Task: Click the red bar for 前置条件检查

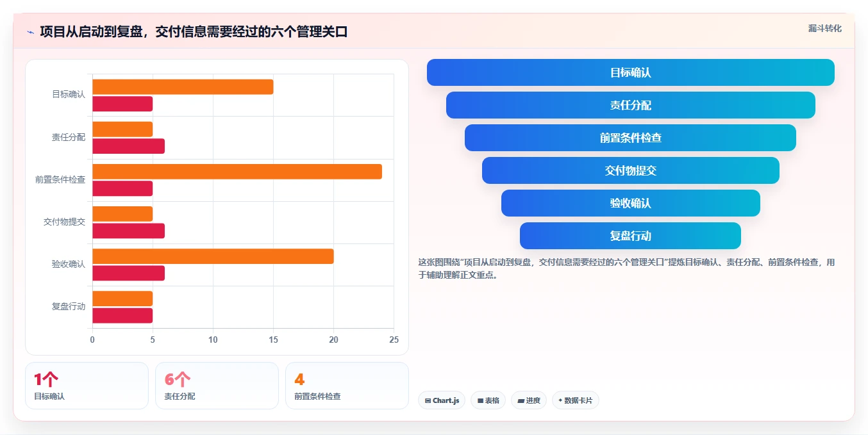Action: point(122,188)
